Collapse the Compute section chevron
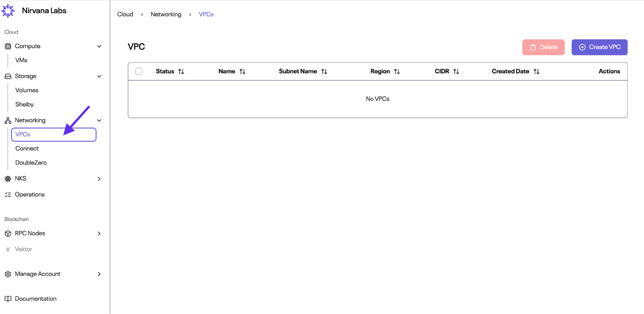This screenshot has width=644, height=314. tap(99, 46)
